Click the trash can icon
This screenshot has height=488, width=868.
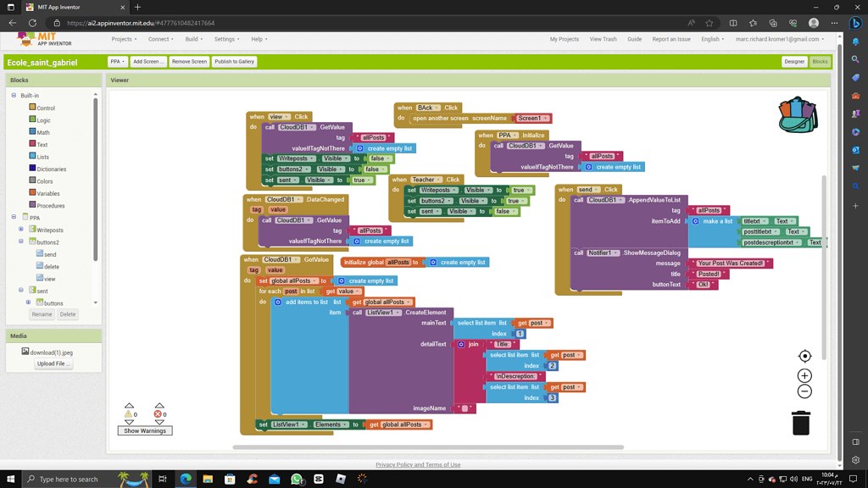[x=800, y=422]
